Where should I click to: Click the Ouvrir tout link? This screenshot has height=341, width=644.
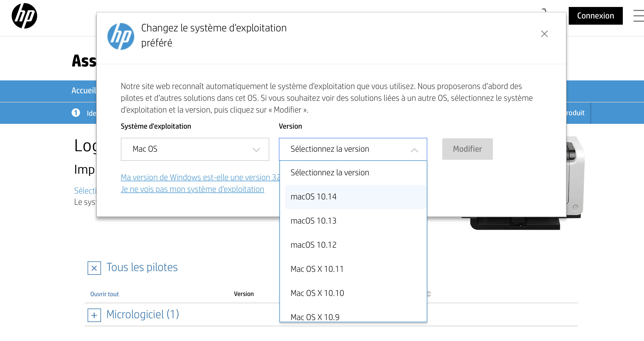[x=104, y=294]
